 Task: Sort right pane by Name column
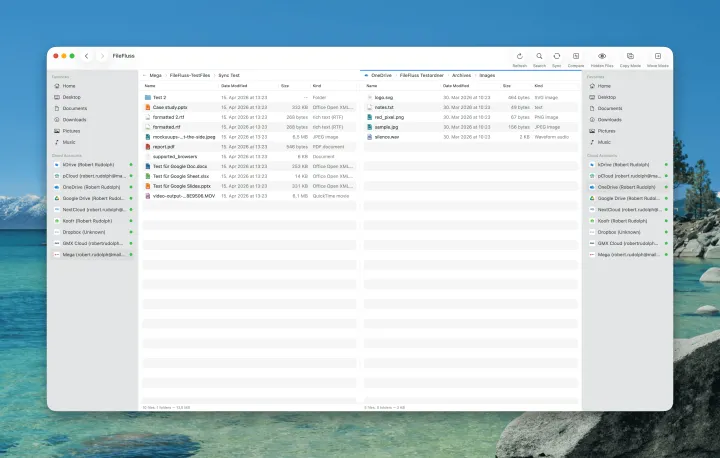coord(371,86)
